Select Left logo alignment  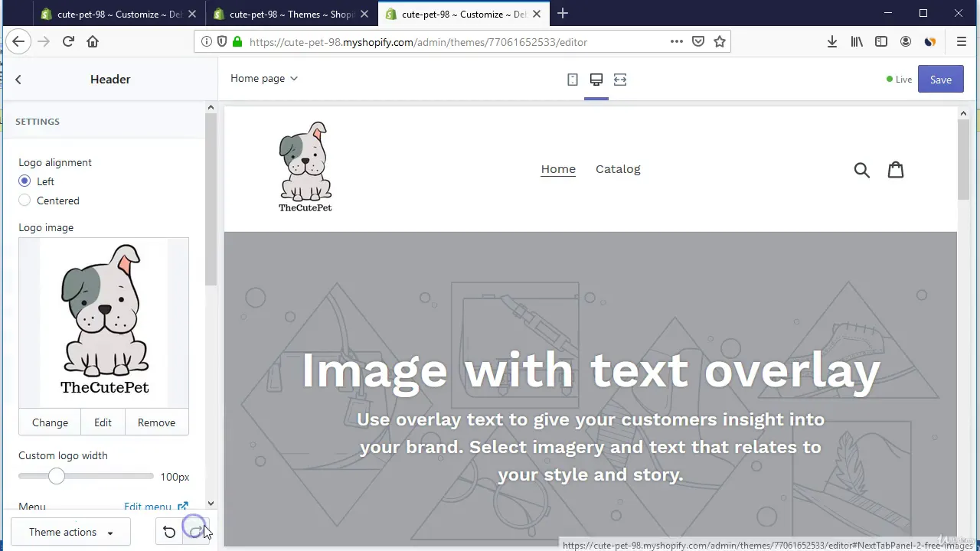[24, 181]
